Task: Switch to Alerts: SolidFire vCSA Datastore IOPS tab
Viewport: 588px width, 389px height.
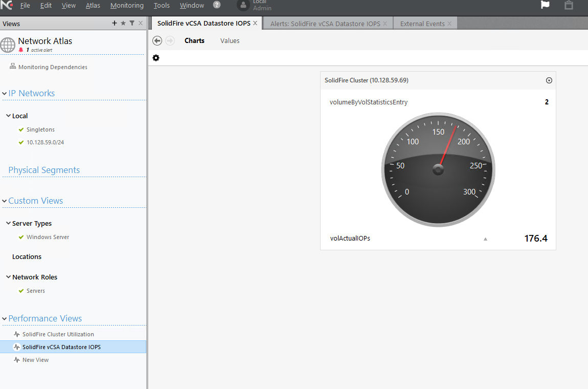Action: (x=325, y=24)
